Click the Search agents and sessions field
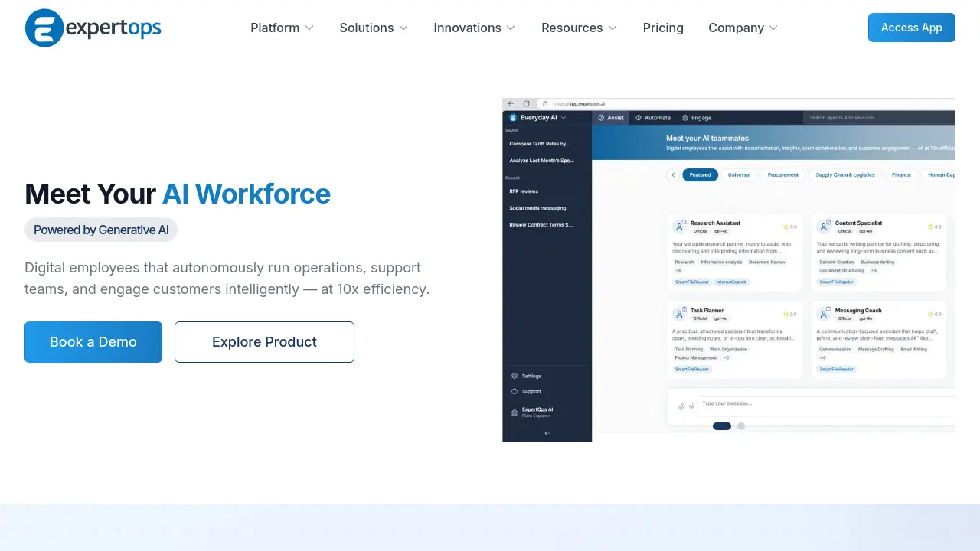 [879, 118]
